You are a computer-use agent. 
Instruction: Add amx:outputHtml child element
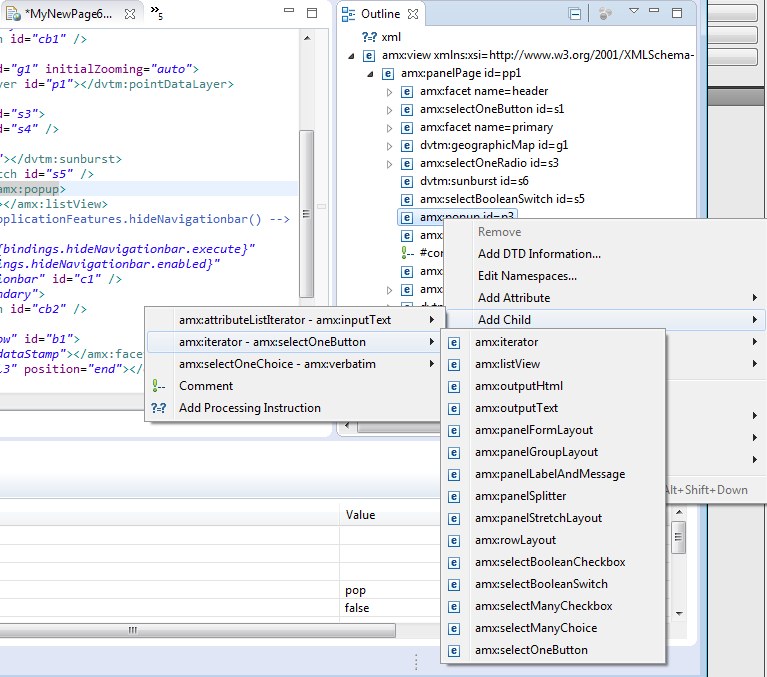pyautogui.click(x=553, y=386)
